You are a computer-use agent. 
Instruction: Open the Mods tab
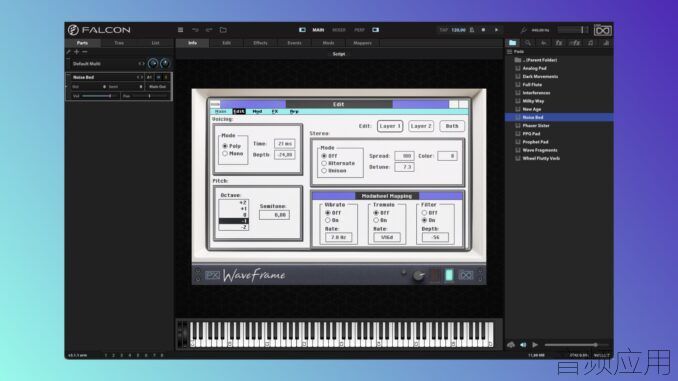(328, 43)
